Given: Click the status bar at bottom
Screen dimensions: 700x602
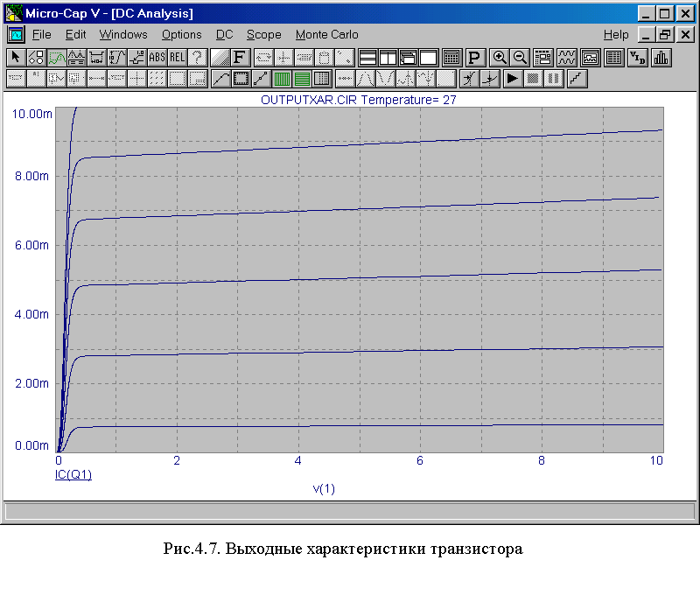Looking at the screenshot, I should click(350, 511).
